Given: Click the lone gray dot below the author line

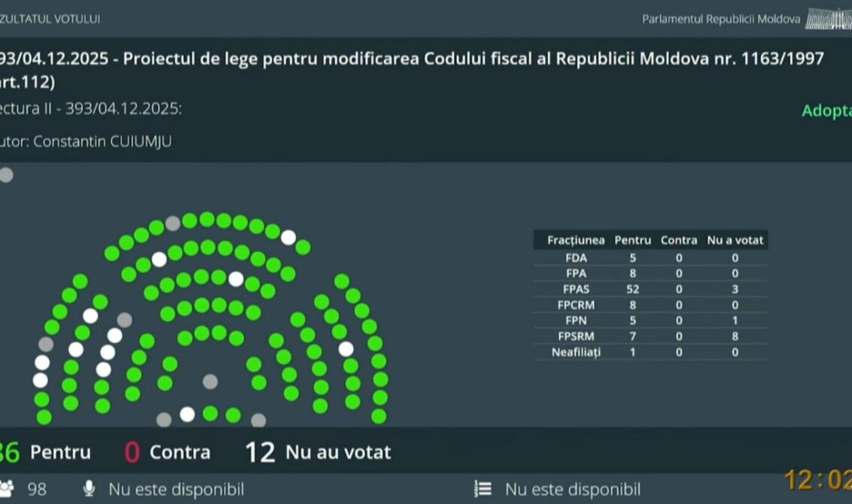Looking at the screenshot, I should pyautogui.click(x=6, y=175).
